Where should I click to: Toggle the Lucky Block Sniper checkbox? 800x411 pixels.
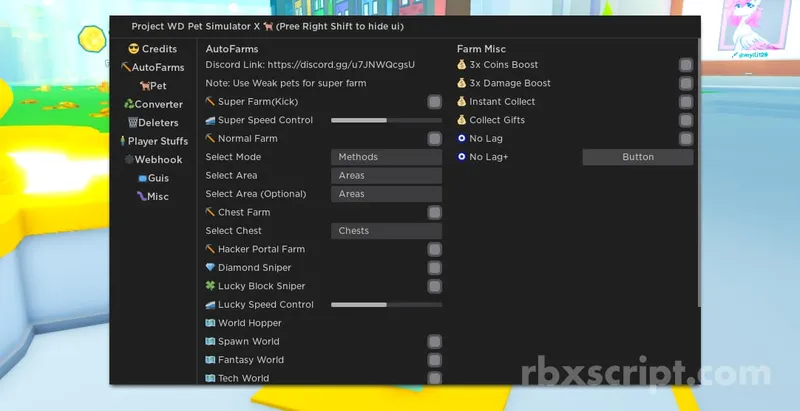(x=434, y=286)
